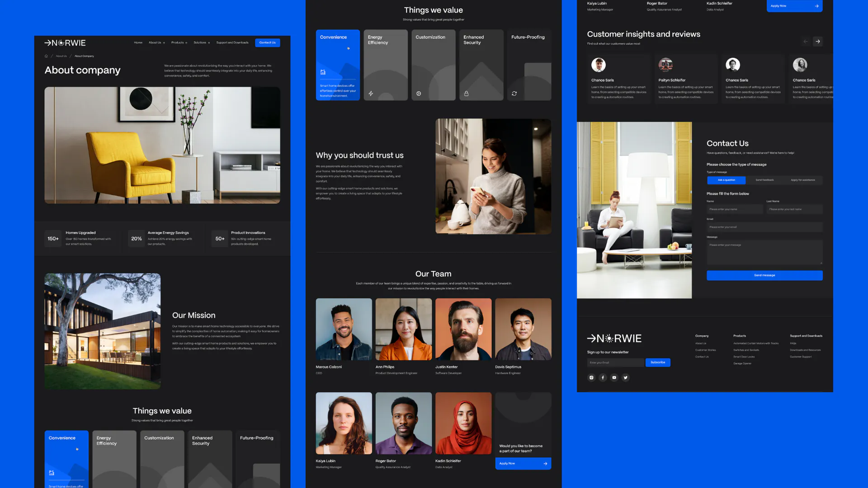Click the 'Our Team' section heading
Screen dimensions: 868x488
(433, 274)
